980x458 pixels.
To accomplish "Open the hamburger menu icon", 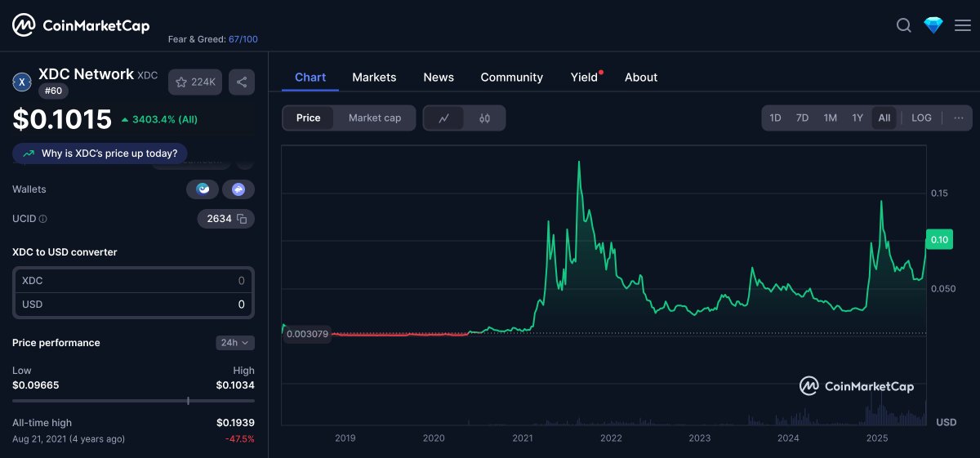I will tap(963, 25).
